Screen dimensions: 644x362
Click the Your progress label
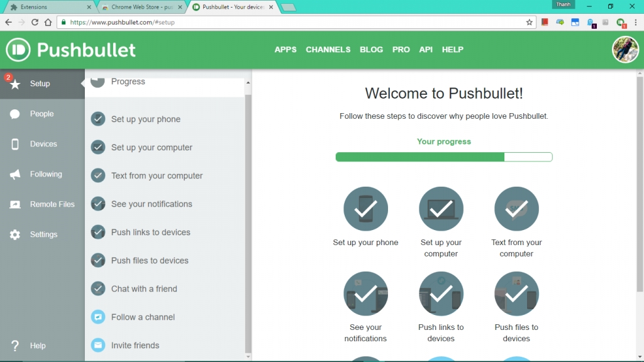444,141
